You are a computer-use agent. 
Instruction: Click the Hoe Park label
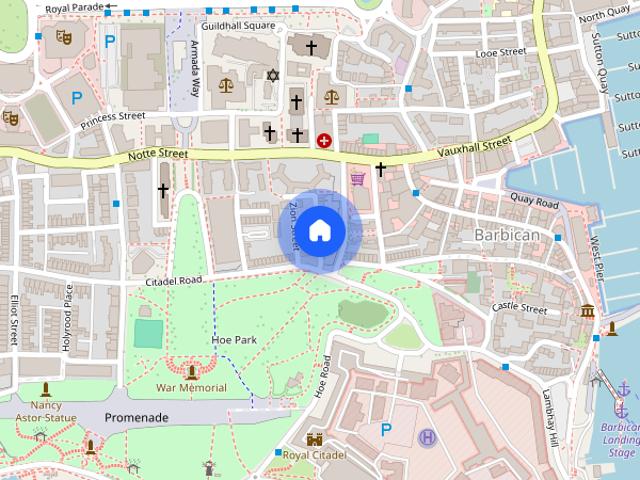(x=234, y=340)
